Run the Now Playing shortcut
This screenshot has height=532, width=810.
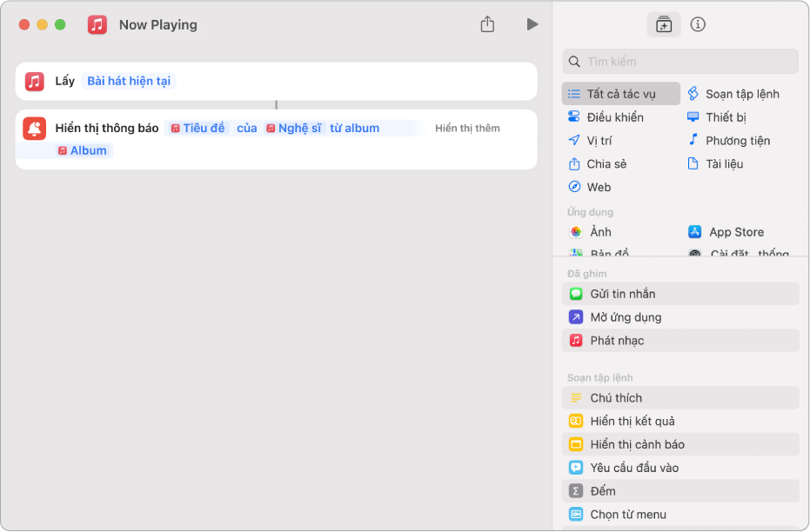tap(532, 24)
